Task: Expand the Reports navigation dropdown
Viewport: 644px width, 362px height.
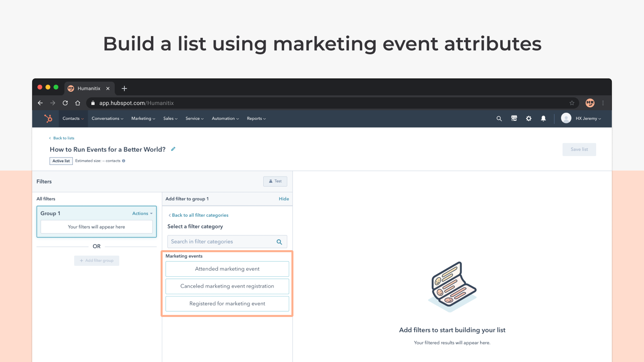Action: point(256,118)
